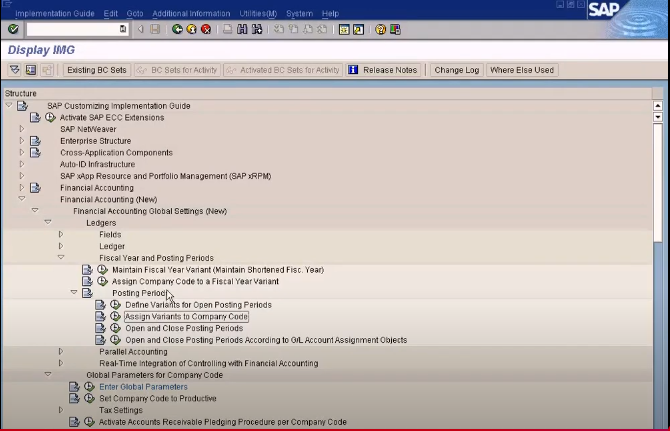The height and width of the screenshot is (431, 670).
Task: Expand the Enterprise Structure node
Action: coord(22,140)
